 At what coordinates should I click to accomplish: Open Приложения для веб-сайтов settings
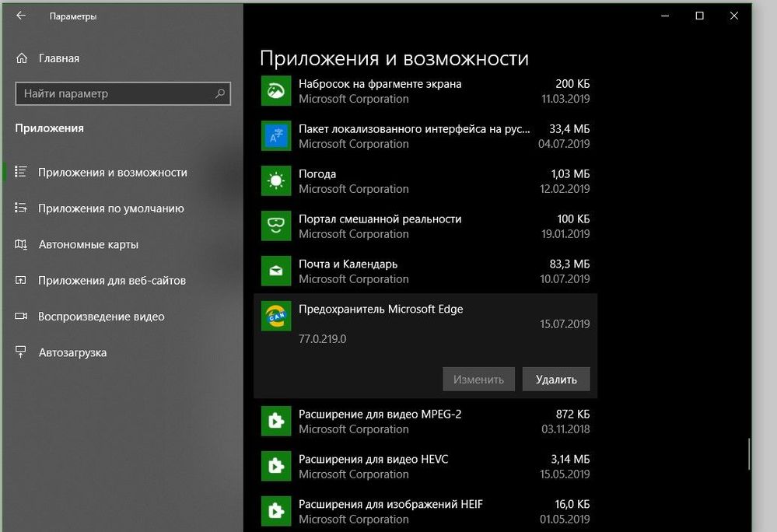click(x=122, y=280)
